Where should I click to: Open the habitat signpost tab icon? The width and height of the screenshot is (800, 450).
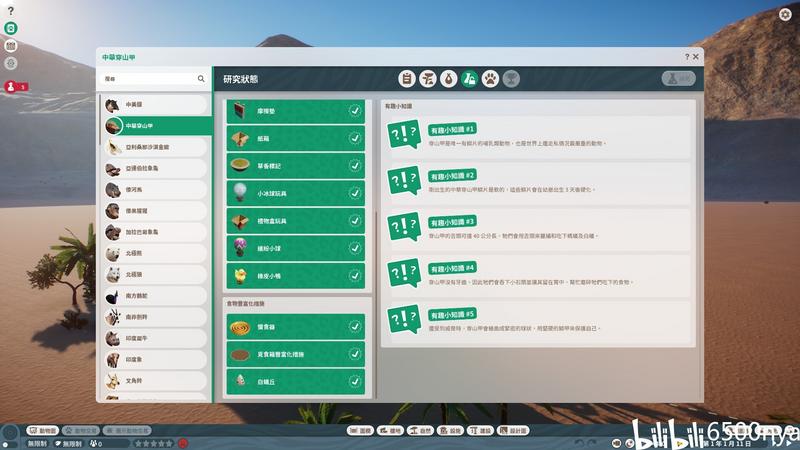pos(428,79)
